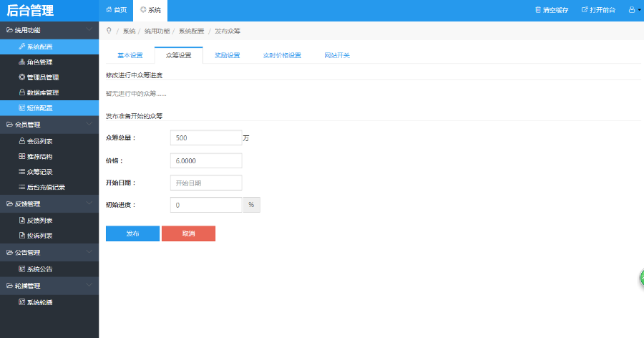Click the trash icon for 清空缓存
The image size is (644, 338).
pos(538,10)
